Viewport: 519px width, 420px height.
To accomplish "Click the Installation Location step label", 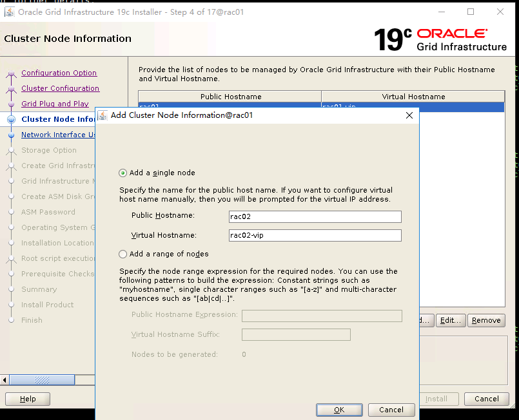I will [58, 243].
